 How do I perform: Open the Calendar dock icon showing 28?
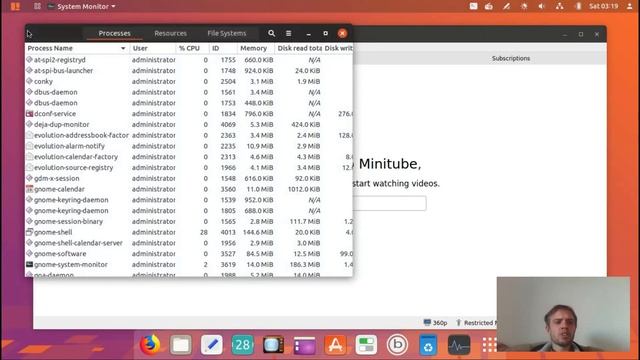click(242, 345)
